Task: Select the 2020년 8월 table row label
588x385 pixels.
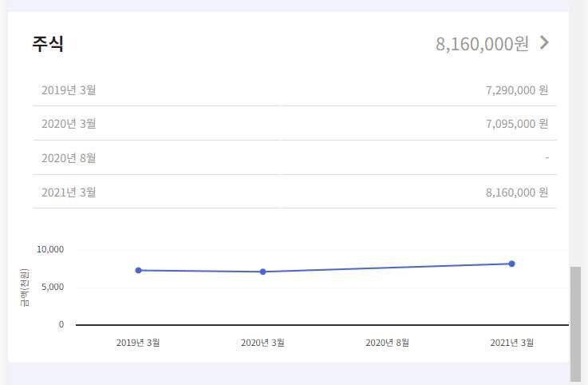Action: 69,158
